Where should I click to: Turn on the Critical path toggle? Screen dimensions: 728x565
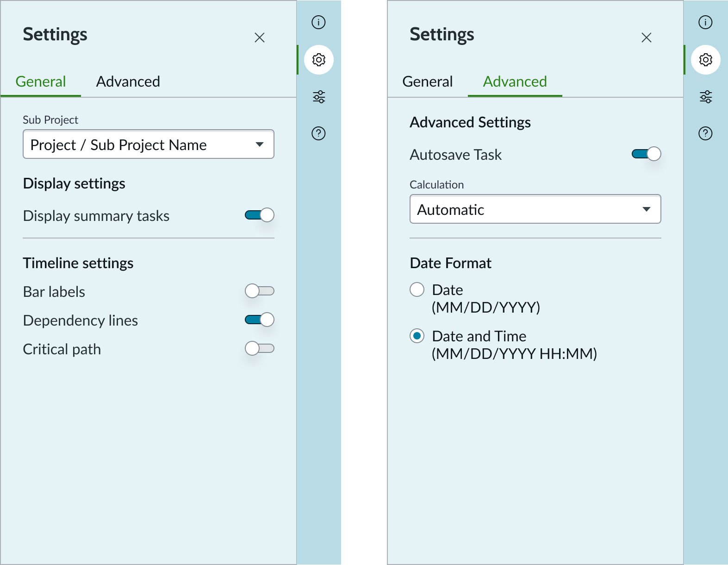click(x=260, y=348)
